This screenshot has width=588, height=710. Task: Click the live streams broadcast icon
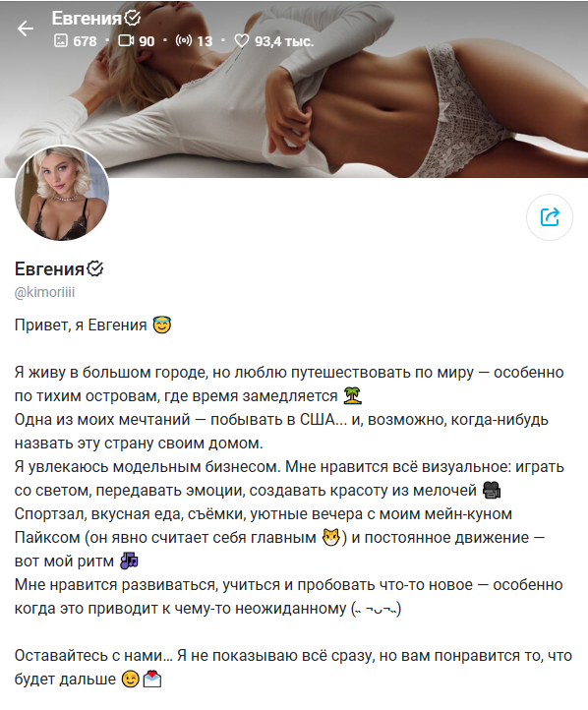click(x=183, y=40)
